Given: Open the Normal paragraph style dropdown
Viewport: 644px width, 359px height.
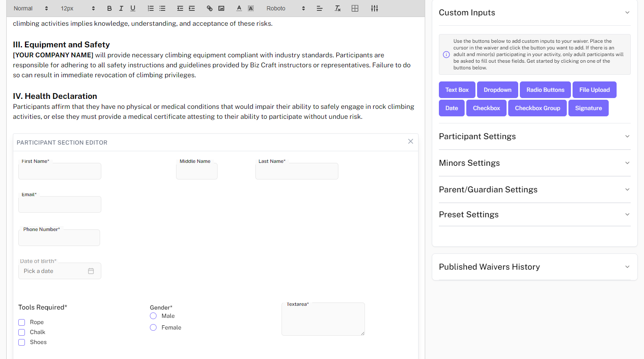Looking at the screenshot, I should click(x=31, y=8).
